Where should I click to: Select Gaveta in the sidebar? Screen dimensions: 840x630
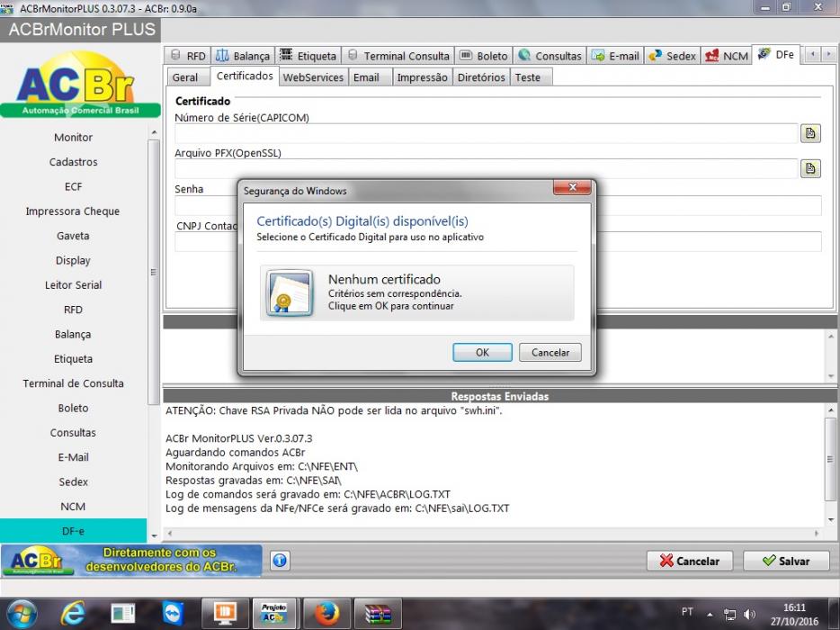coord(74,236)
